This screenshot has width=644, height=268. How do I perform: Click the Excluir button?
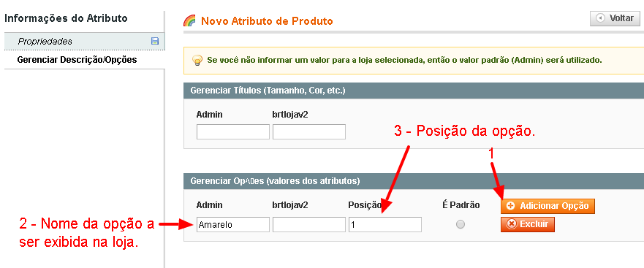[527, 224]
